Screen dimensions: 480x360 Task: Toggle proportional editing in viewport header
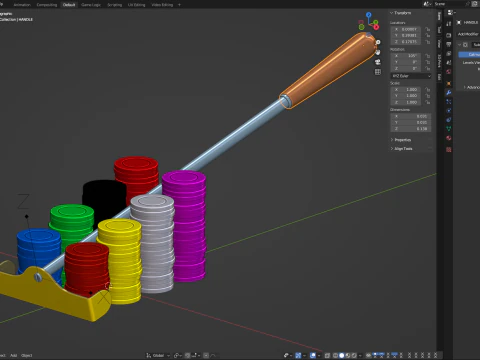(206, 355)
